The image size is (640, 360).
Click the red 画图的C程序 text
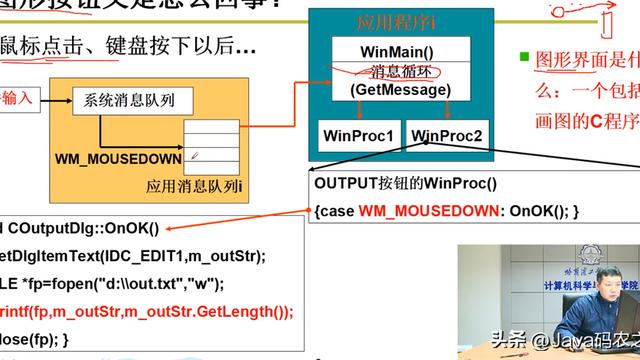(587, 121)
